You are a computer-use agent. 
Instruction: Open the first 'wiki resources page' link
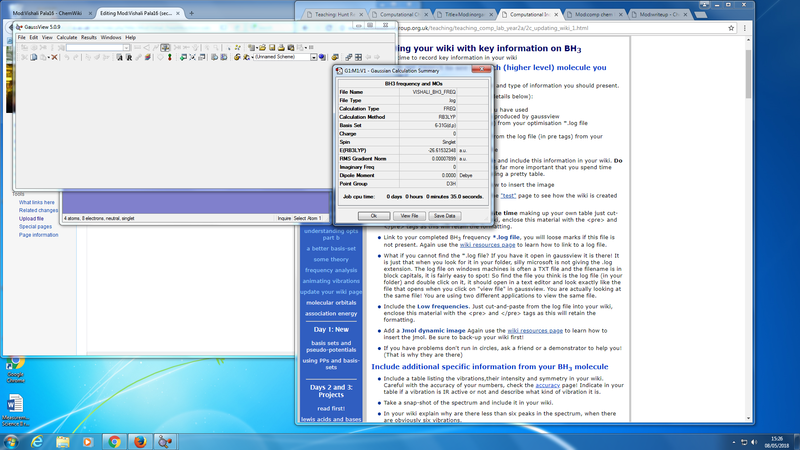coord(487,245)
